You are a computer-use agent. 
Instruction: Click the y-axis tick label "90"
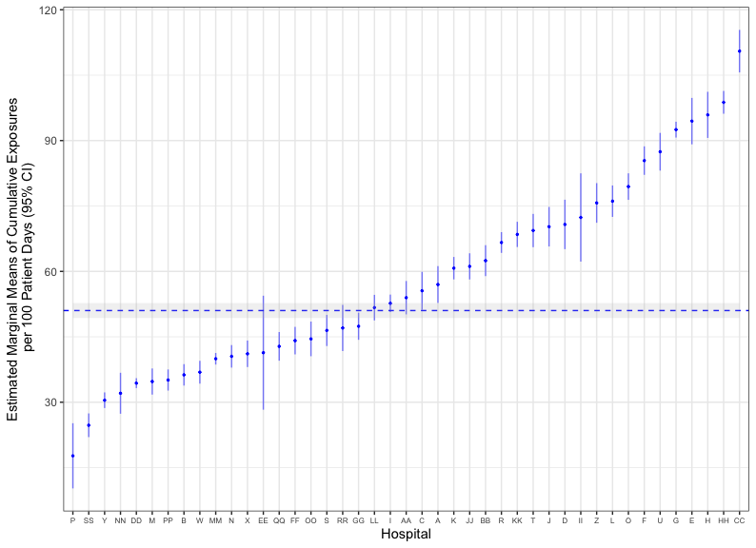tap(52, 141)
